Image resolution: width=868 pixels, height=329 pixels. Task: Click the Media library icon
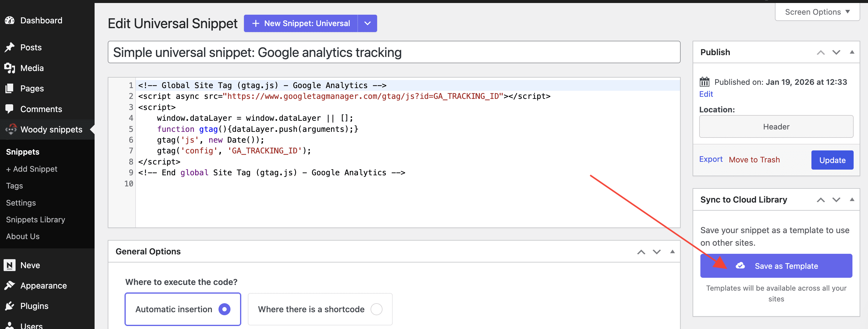10,68
